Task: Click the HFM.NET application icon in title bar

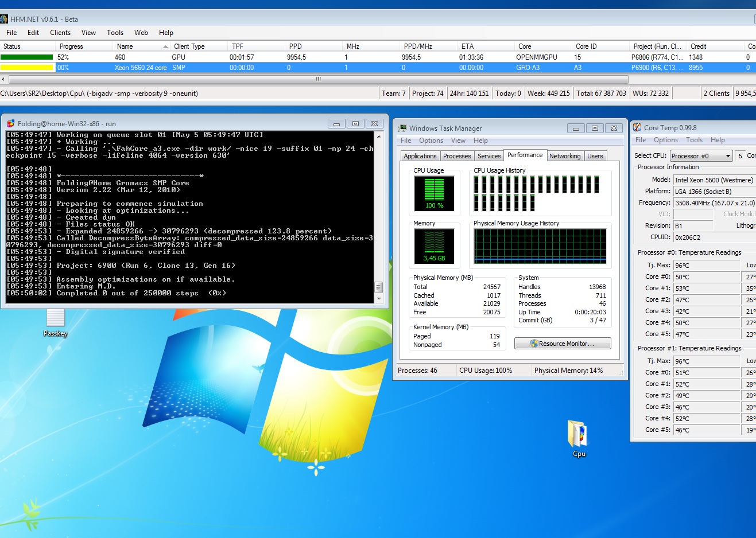Action: (4, 19)
